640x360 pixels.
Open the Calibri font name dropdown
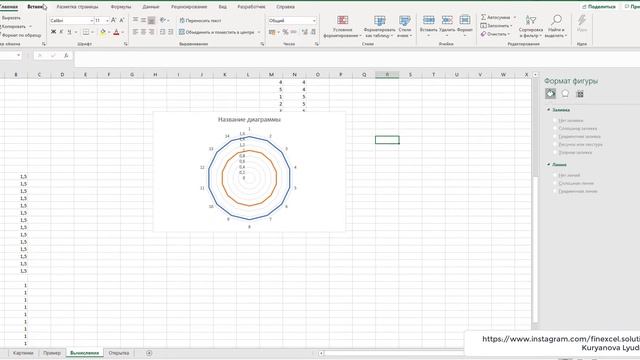click(91, 20)
